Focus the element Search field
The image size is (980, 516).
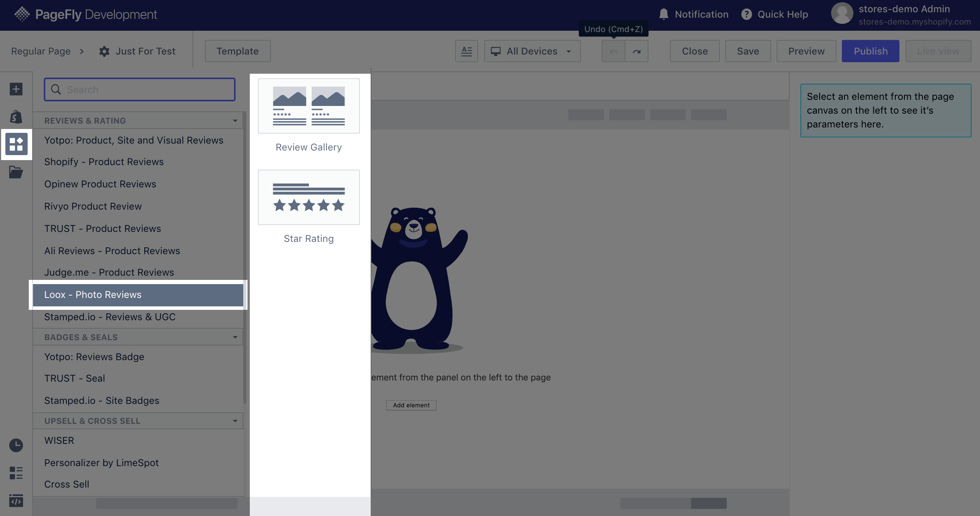[x=140, y=89]
